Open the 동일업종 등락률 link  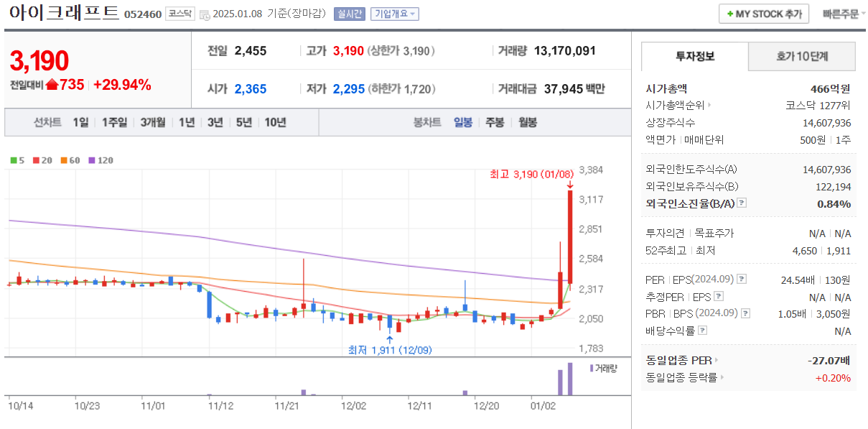click(685, 377)
